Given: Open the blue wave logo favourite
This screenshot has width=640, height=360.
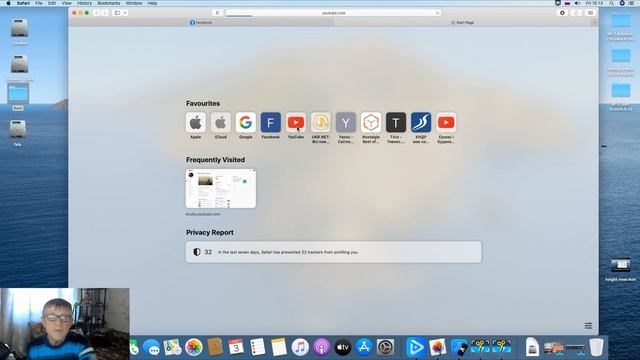Looking at the screenshot, I should (421, 122).
